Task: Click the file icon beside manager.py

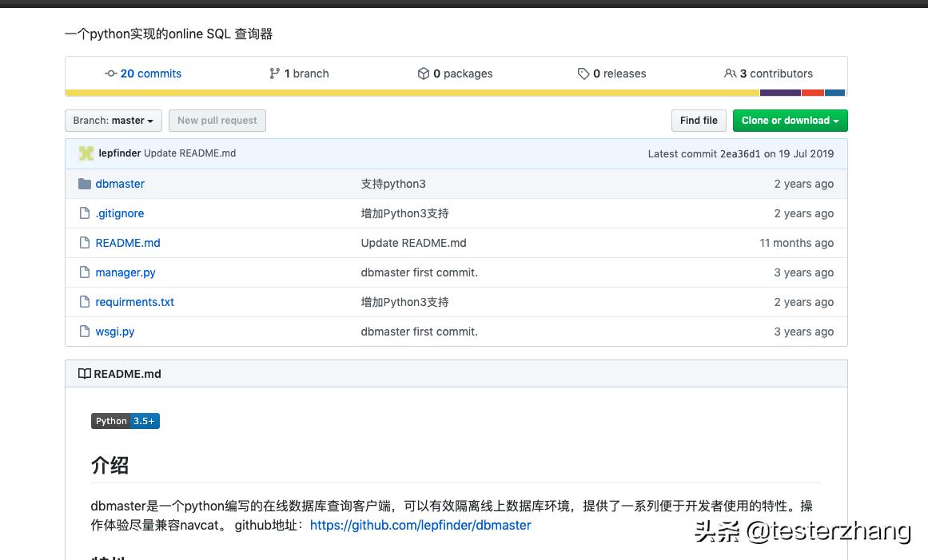Action: click(x=85, y=272)
